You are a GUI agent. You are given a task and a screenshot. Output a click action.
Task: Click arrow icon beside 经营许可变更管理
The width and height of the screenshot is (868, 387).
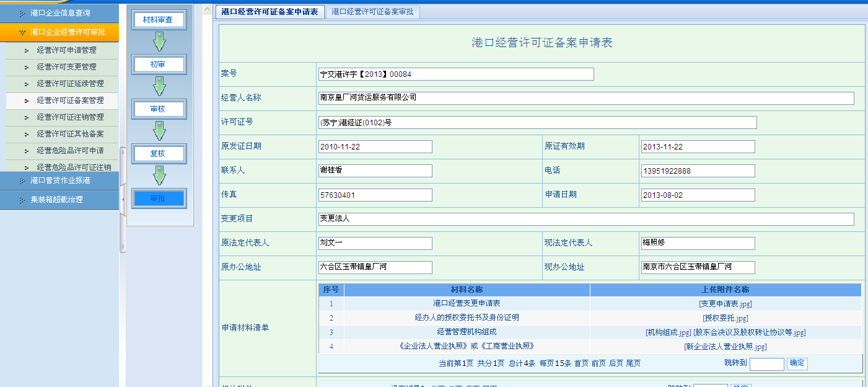26,67
